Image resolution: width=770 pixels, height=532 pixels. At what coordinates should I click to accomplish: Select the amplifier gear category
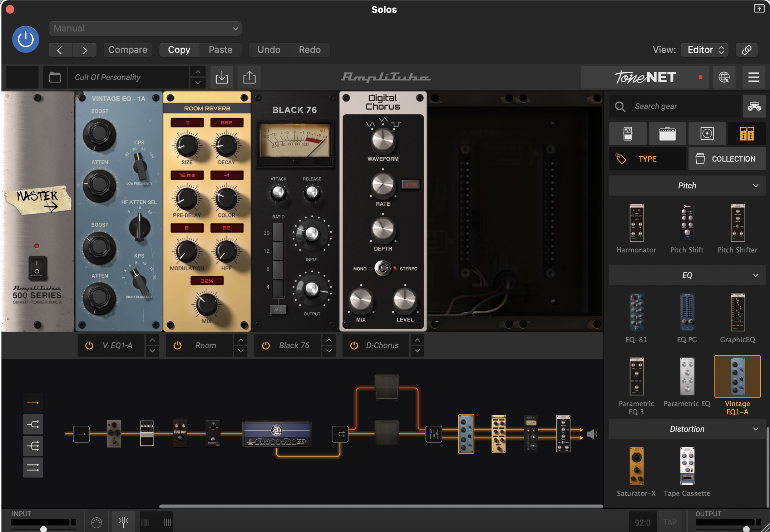(667, 134)
